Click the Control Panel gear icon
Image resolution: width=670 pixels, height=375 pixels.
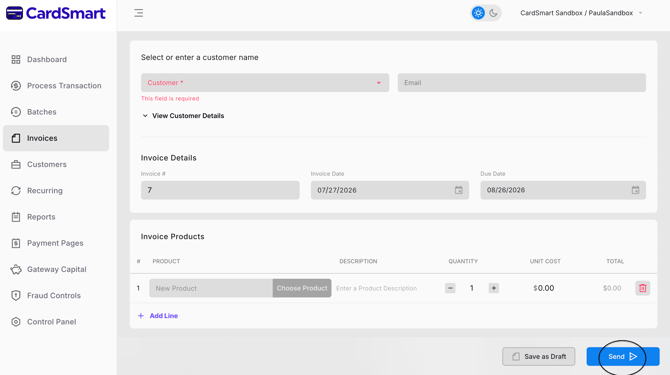[16, 322]
